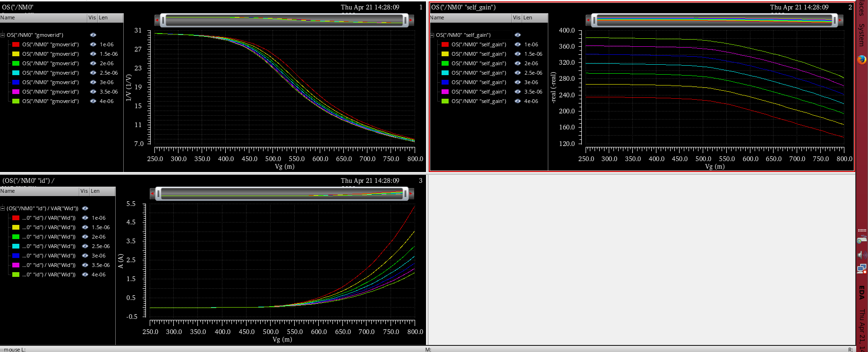Image resolution: width=868 pixels, height=352 pixels.
Task: Hide the self_gain 1.5e-06 trace
Action: [x=518, y=54]
